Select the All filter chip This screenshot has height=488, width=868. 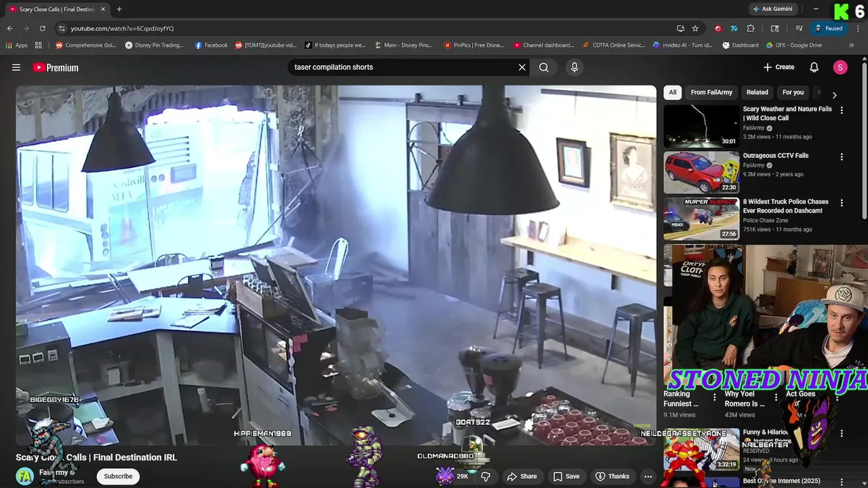point(673,92)
